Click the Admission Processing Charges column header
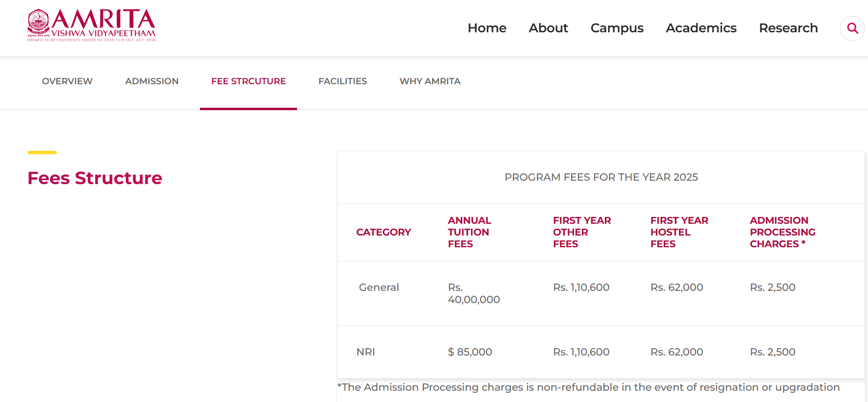868x402 pixels. point(782,232)
